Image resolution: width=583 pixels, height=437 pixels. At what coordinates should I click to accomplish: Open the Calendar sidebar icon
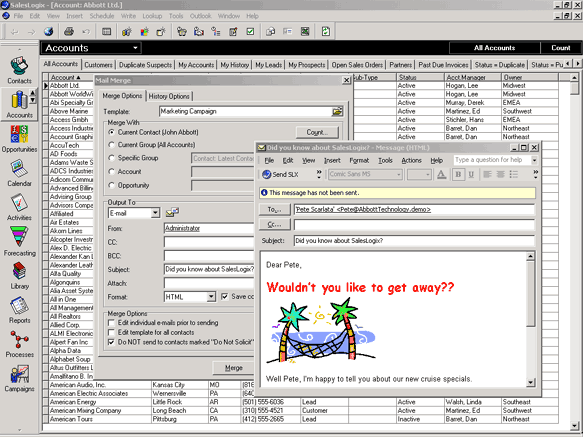point(19,173)
